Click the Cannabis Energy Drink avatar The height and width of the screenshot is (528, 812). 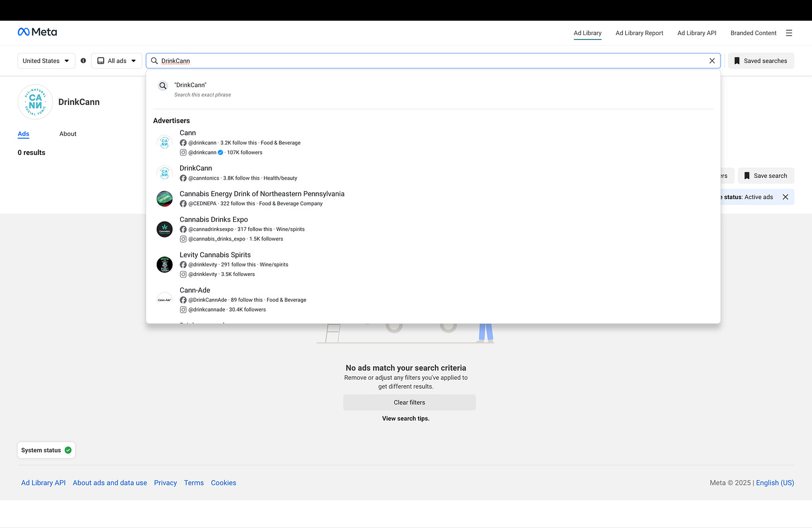pos(165,198)
